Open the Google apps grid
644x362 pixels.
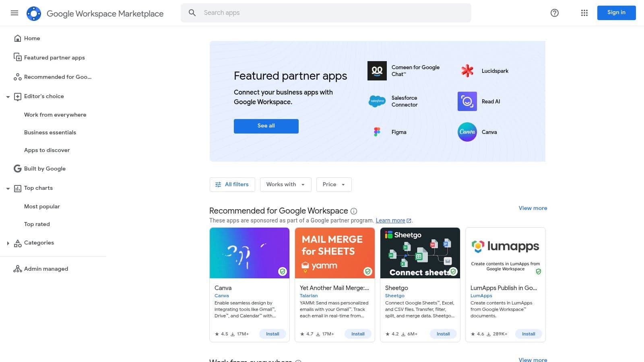(584, 13)
